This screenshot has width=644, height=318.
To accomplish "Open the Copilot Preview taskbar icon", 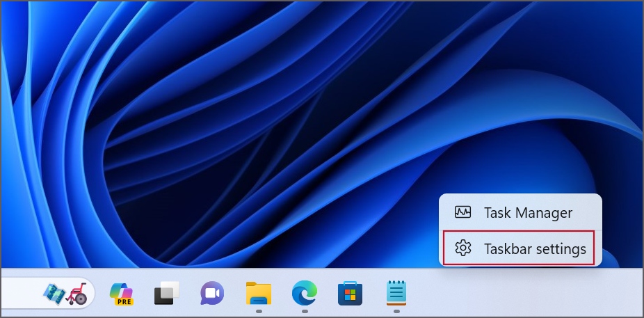I will pos(121,294).
